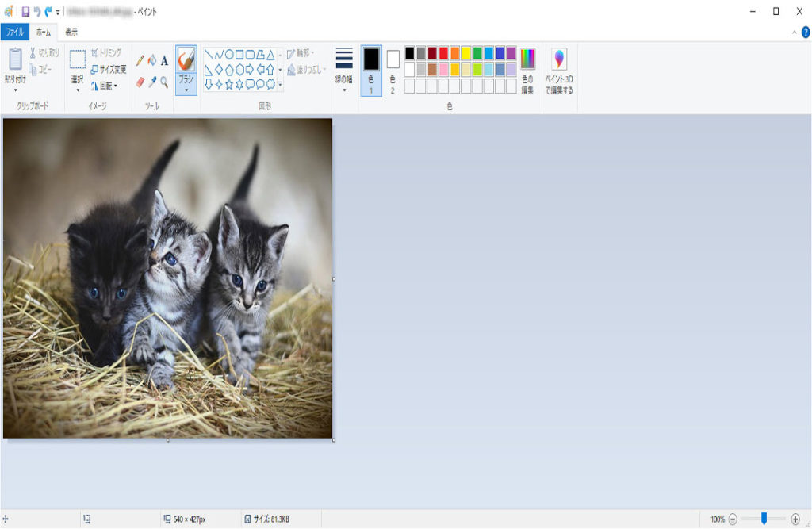Pick the red color swatch
Image resolution: width=812 pixels, height=529 pixels.
click(443, 53)
